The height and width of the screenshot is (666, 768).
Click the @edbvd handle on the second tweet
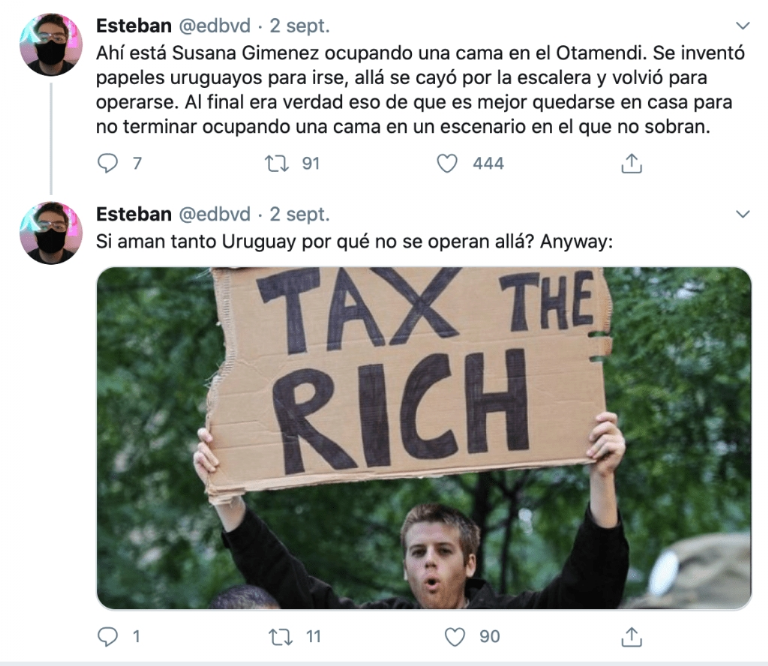pyautogui.click(x=215, y=214)
